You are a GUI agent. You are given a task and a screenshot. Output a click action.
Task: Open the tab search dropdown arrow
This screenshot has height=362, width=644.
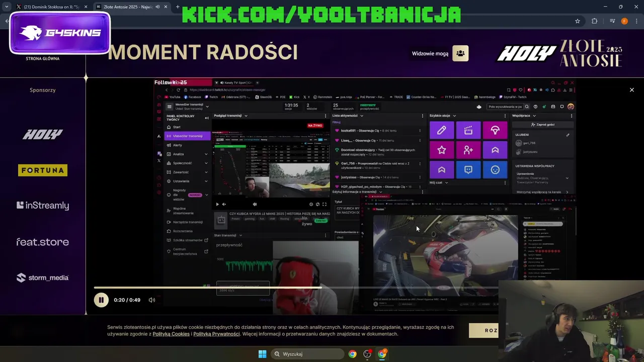point(6,7)
